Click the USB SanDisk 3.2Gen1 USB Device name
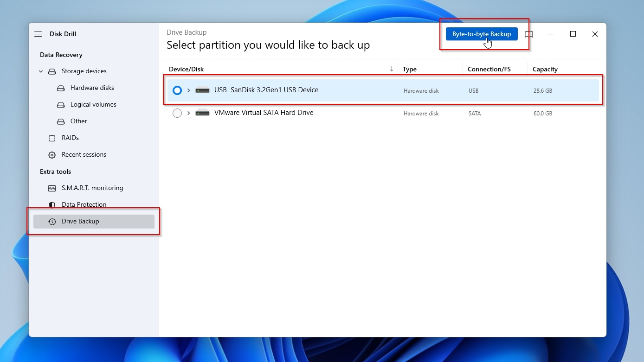The image size is (644, 362). coord(266,90)
